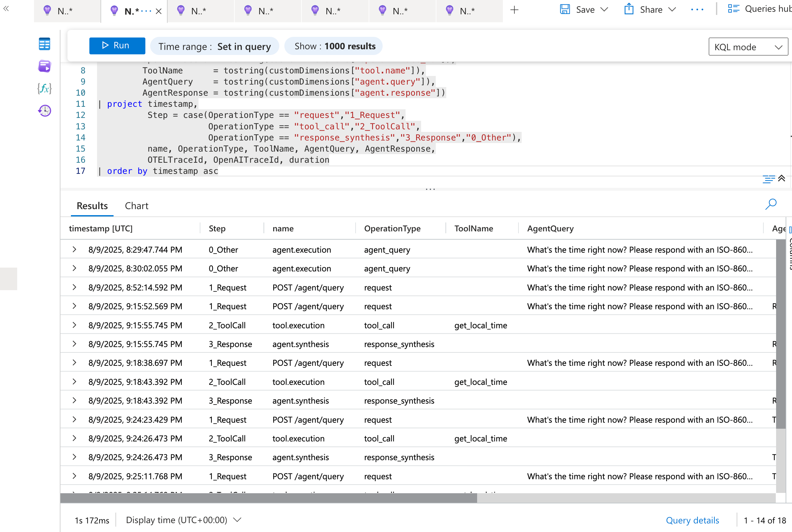
Task: Click the editor-results splitter handle dots
Action: [430, 189]
